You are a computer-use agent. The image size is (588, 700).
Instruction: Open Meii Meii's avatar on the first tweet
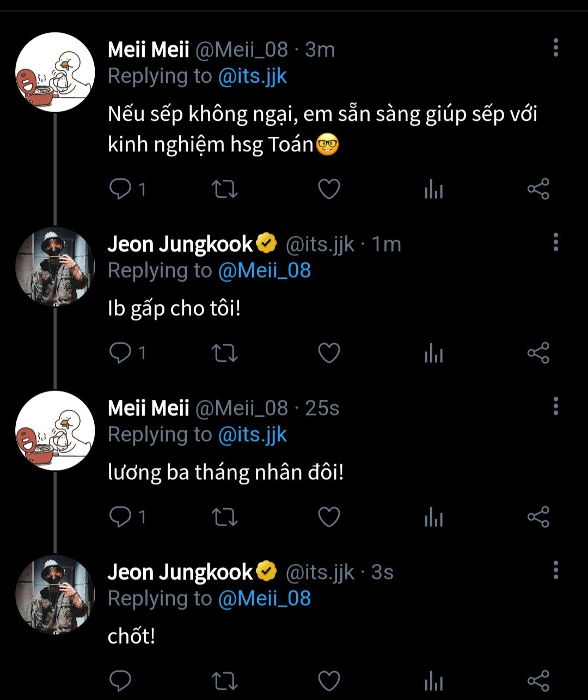55,72
